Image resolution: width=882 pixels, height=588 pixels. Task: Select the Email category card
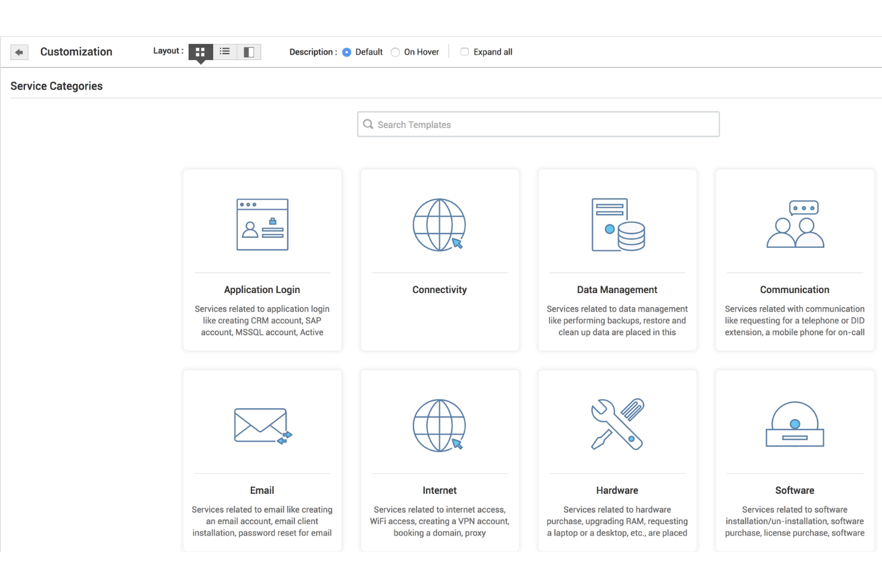pos(262,460)
